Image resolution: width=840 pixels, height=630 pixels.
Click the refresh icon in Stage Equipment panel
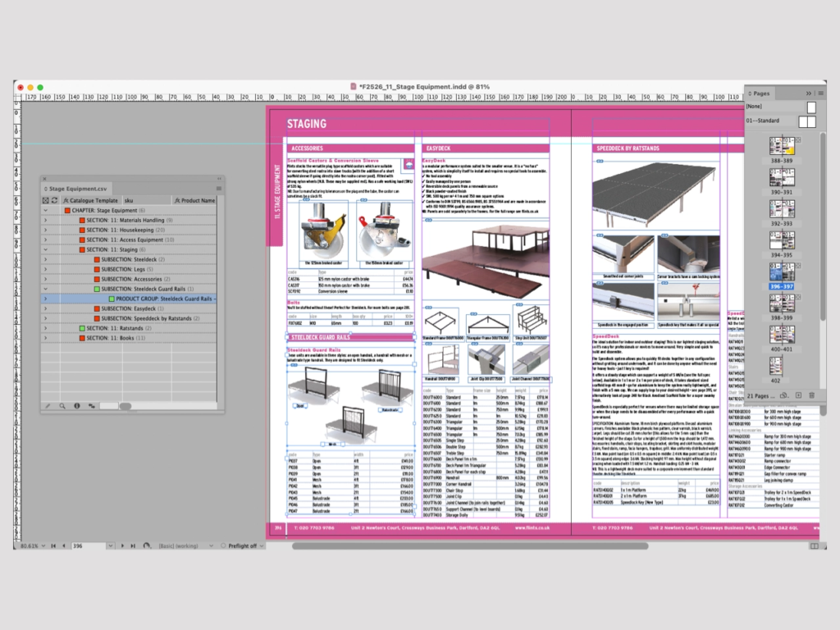(54, 200)
